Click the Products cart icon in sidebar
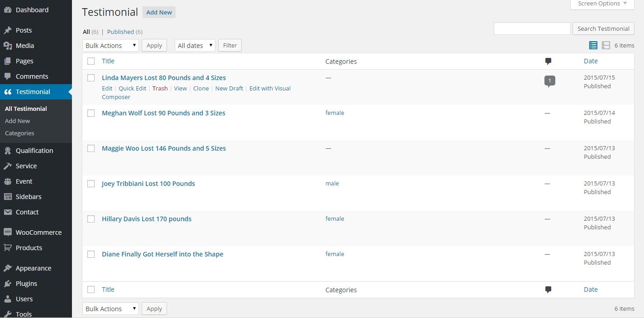Image resolution: width=644 pixels, height=318 pixels. click(x=8, y=248)
